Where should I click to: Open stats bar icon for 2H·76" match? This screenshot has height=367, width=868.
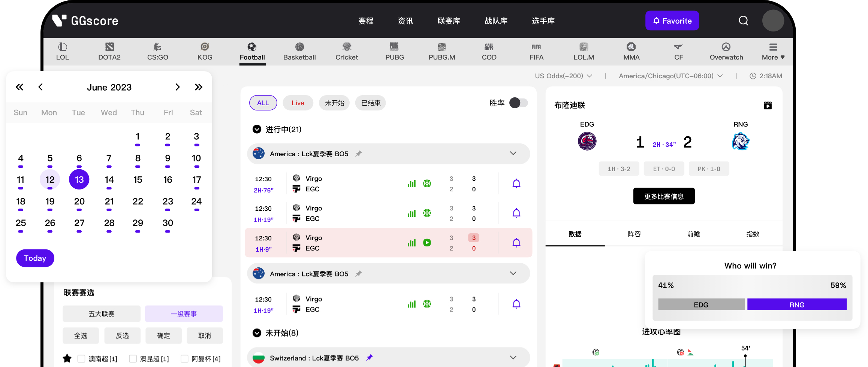pos(412,183)
